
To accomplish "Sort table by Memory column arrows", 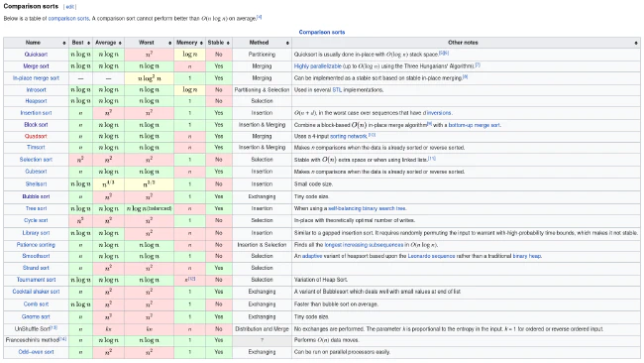I will tap(201, 43).
